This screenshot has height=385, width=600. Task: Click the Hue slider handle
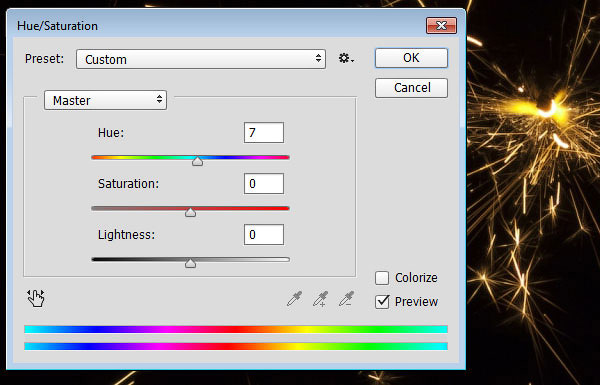point(197,161)
